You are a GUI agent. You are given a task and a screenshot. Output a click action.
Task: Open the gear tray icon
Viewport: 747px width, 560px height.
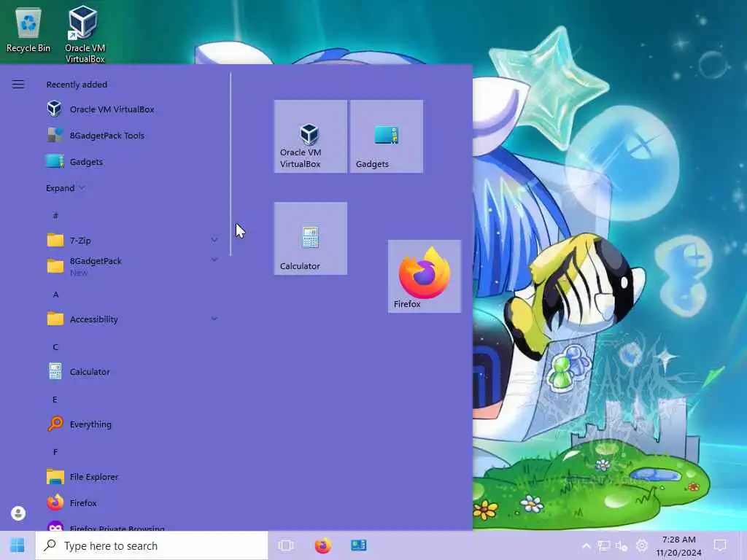[x=642, y=545]
